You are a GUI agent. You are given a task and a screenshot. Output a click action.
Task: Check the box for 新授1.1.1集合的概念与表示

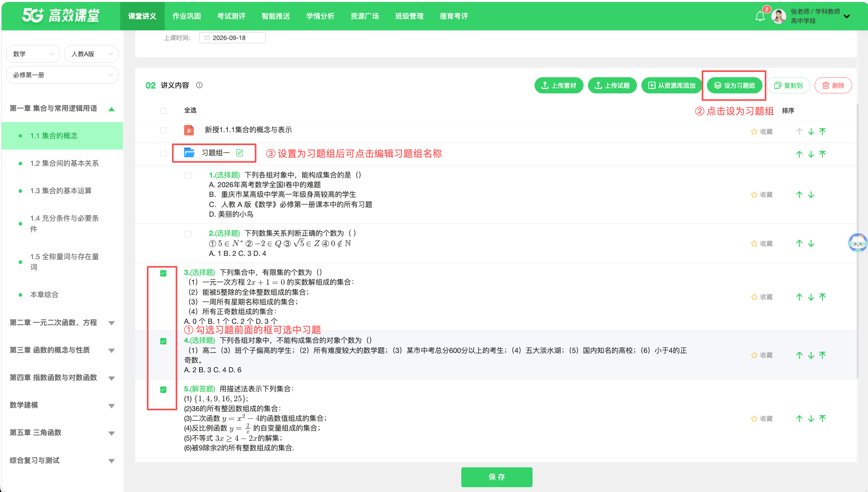click(x=163, y=130)
